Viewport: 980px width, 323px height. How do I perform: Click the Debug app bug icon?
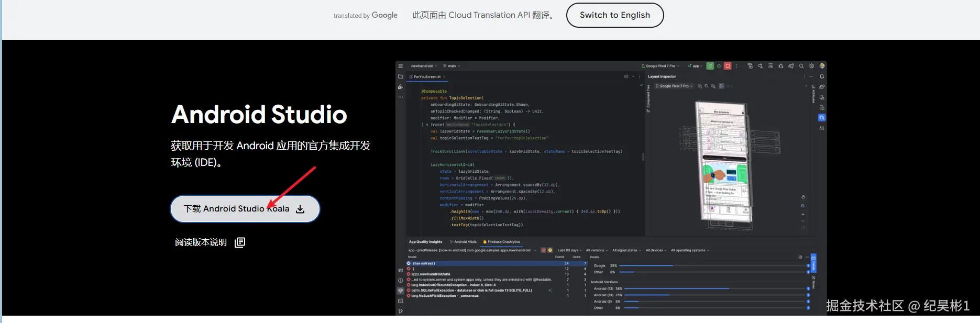tap(719, 66)
